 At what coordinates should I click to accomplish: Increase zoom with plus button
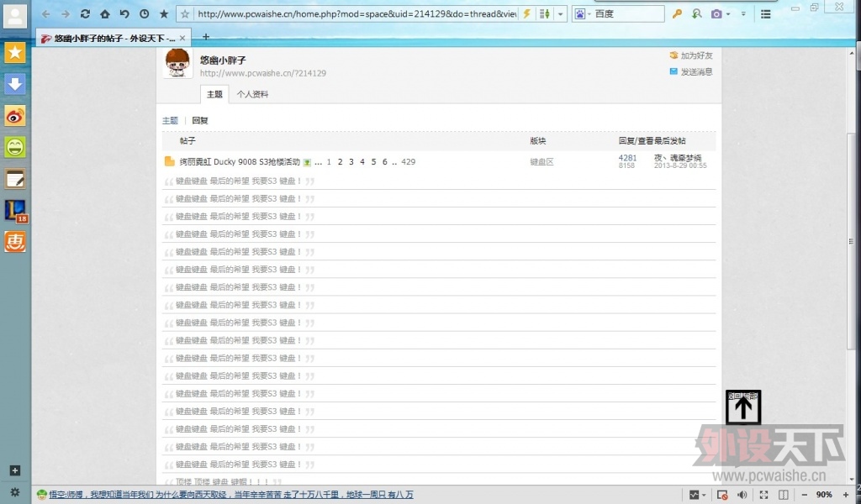point(846,495)
